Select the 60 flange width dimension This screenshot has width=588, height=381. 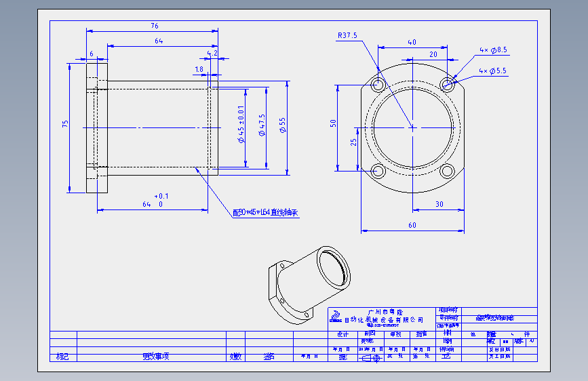click(412, 225)
